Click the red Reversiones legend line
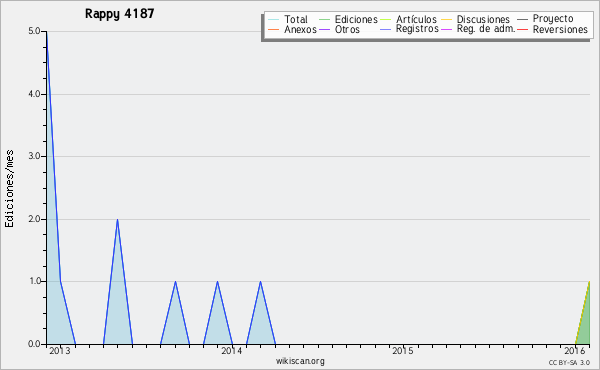The height and width of the screenshot is (370, 600). [522, 29]
